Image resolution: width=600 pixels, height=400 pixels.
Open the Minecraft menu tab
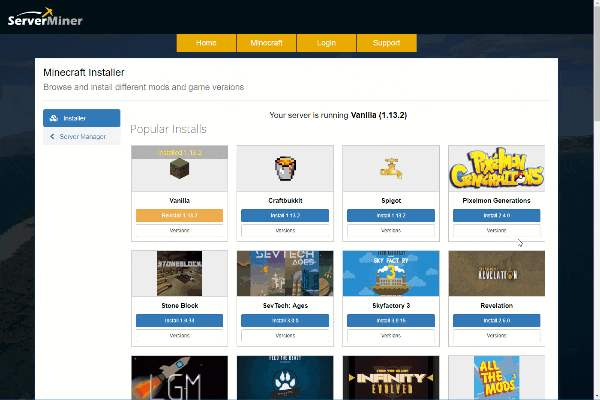(266, 43)
